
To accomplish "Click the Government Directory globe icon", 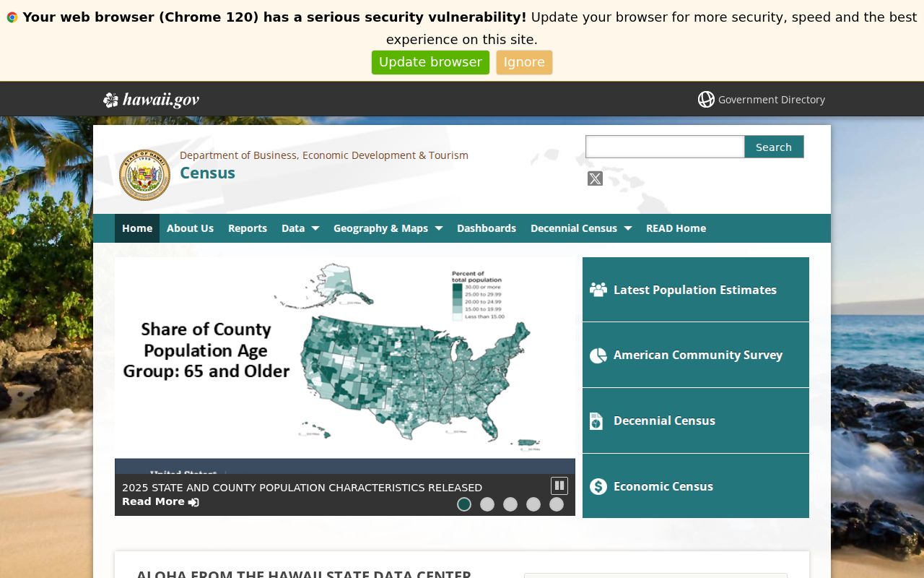I will [706, 99].
